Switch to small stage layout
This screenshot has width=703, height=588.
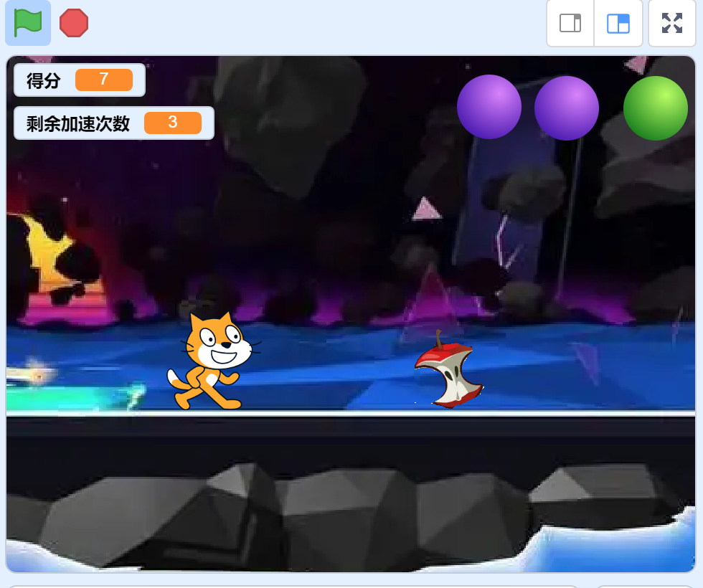pos(570,23)
